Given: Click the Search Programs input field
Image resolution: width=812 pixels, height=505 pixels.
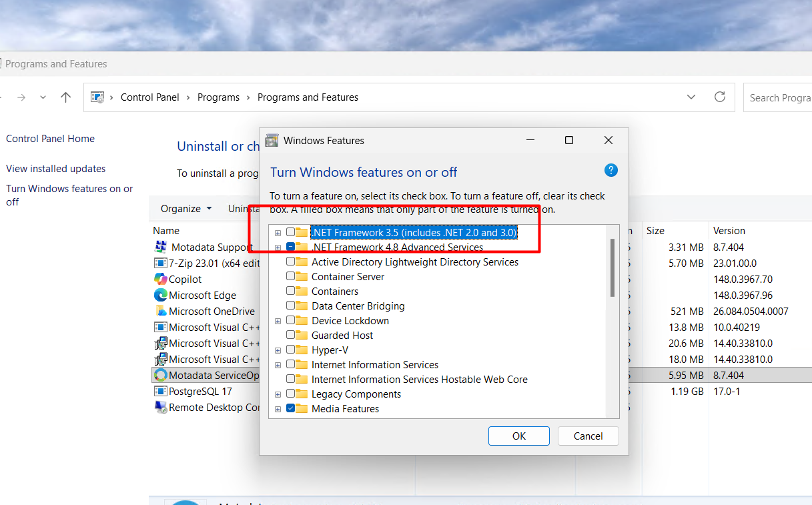Looking at the screenshot, I should tap(778, 97).
